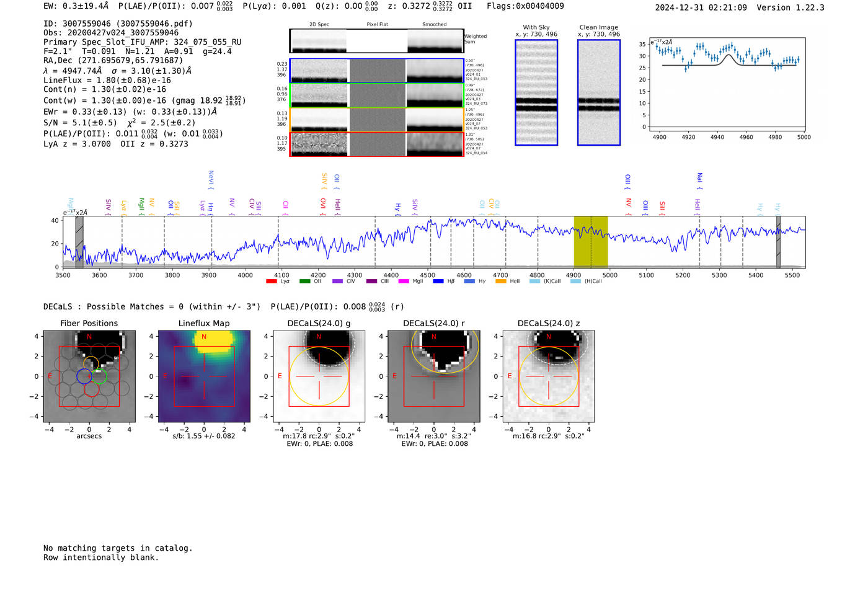The height and width of the screenshot is (591, 868).
Task: Click the yellow highlighted band near 4950 Å
Action: [591, 242]
